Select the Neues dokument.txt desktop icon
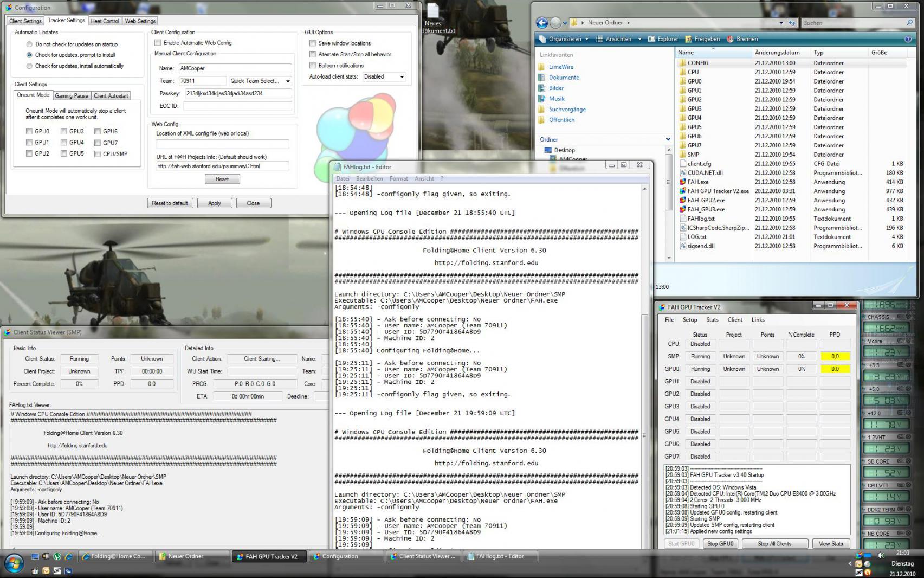The height and width of the screenshot is (578, 924). [x=433, y=19]
